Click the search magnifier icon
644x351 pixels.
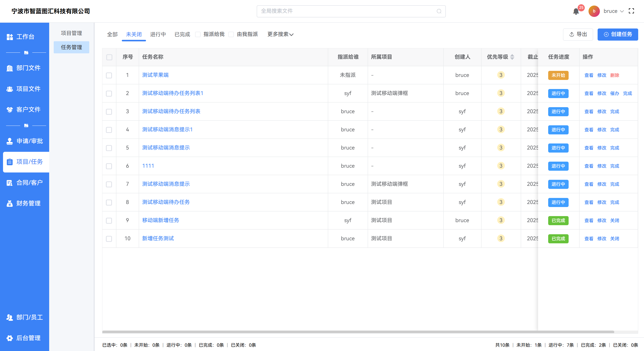tap(439, 11)
